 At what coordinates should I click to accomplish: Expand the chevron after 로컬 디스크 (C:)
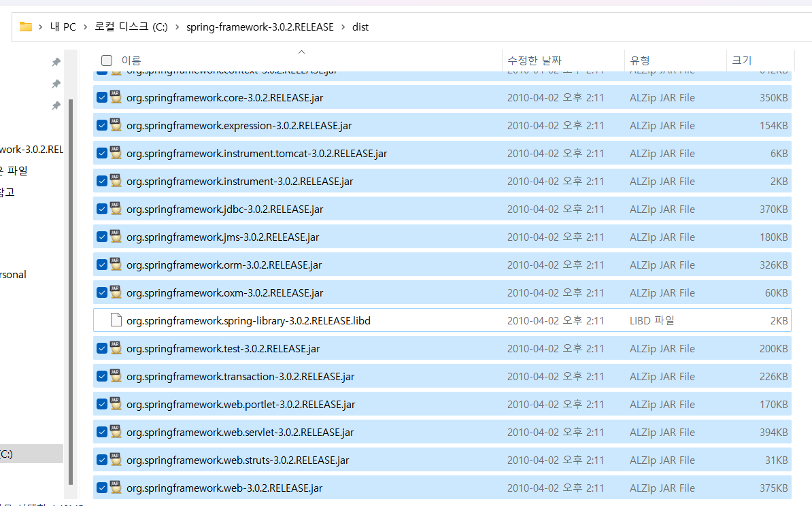coord(177,27)
